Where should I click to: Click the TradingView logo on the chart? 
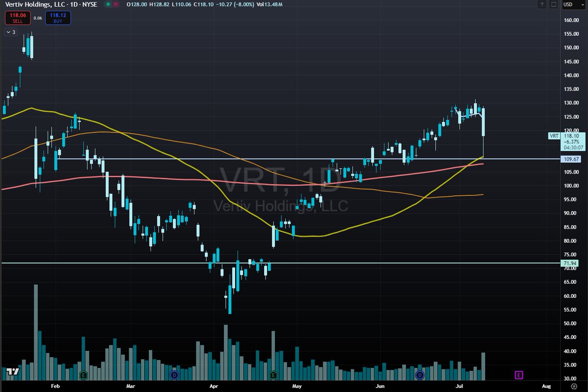coord(13,371)
